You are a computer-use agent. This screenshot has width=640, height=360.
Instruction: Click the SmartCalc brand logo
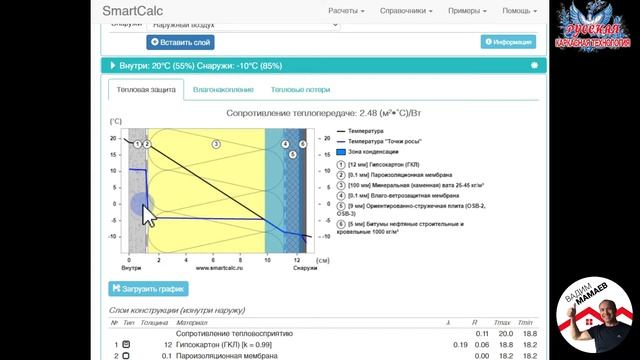pyautogui.click(x=132, y=11)
